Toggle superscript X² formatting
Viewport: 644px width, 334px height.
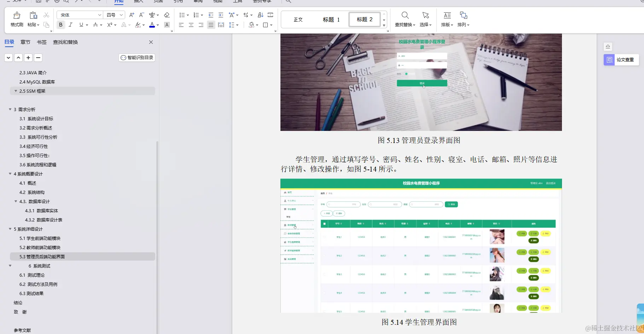click(110, 25)
